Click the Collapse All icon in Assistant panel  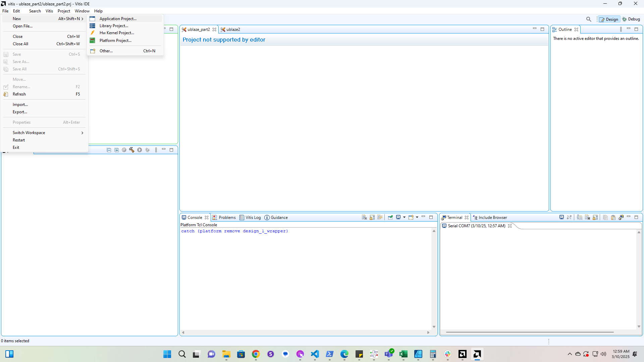click(109, 150)
